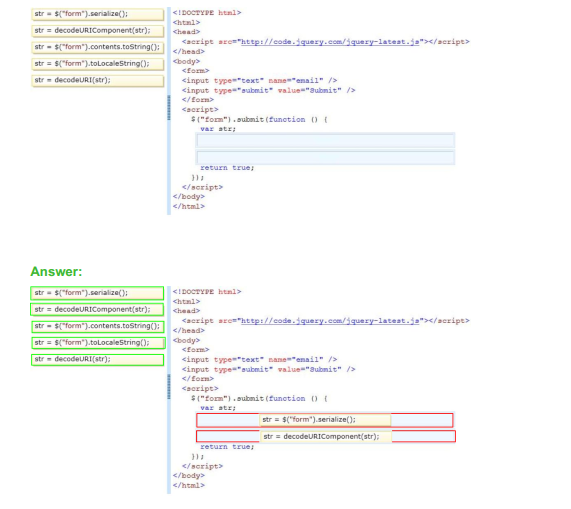The height and width of the screenshot is (509, 571).
Task: Select the top serialize() code snippet
Action: (97, 14)
